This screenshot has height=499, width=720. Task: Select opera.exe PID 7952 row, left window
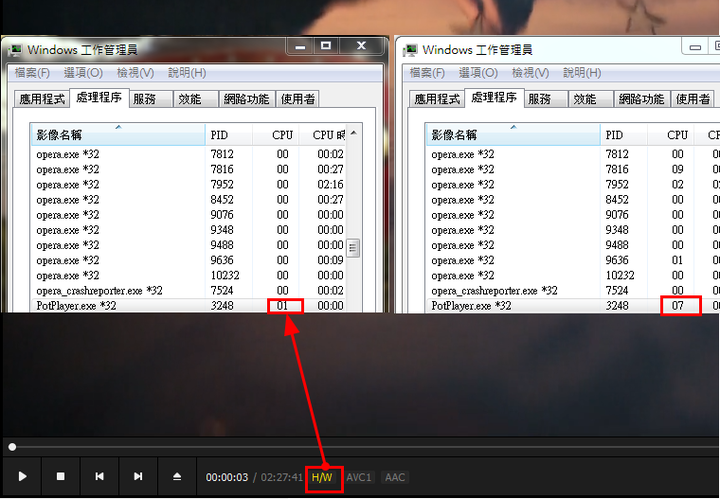click(x=188, y=185)
